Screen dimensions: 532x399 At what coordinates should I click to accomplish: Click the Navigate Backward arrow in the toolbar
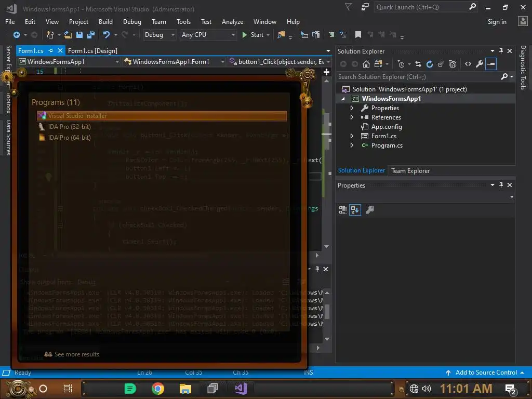pyautogui.click(x=16, y=35)
